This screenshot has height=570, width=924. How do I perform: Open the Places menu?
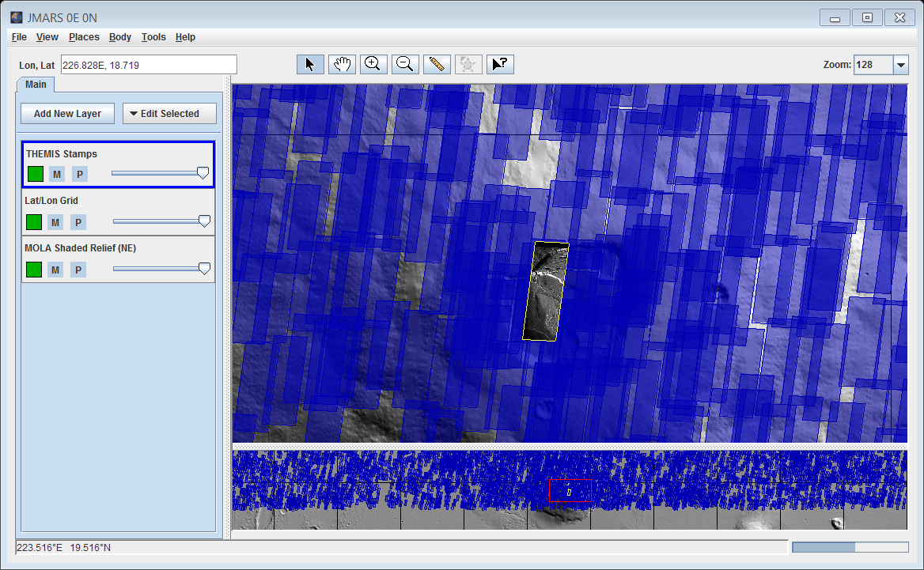pyautogui.click(x=85, y=37)
